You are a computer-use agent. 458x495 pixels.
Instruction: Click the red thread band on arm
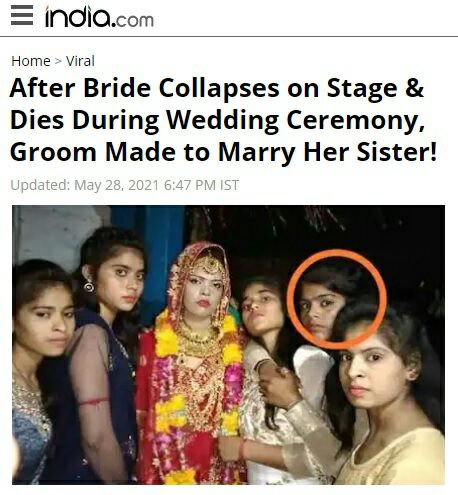pos(94,401)
